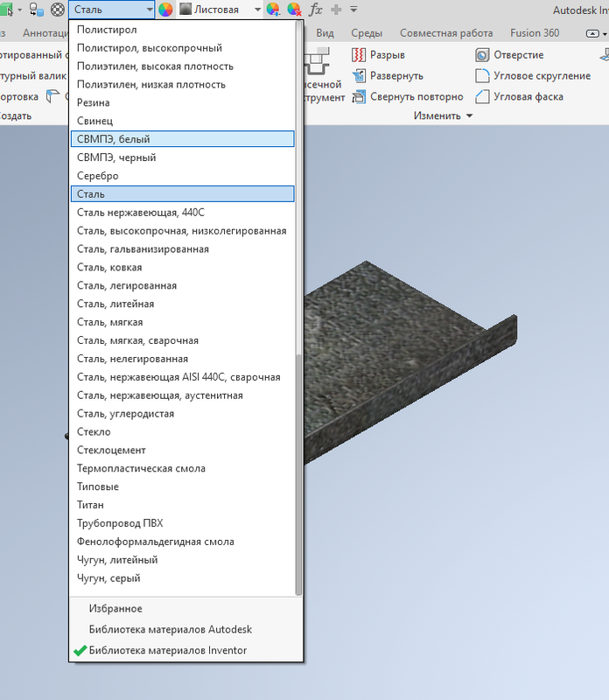The width and height of the screenshot is (609, 700).
Task: Select Термопластическая смола
Action: pyautogui.click(x=183, y=469)
